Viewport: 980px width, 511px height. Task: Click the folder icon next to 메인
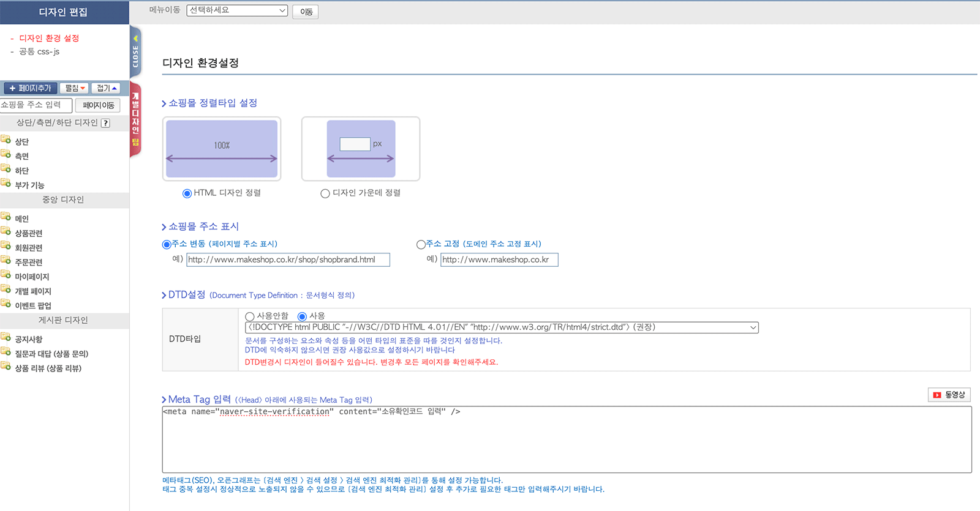pos(6,217)
